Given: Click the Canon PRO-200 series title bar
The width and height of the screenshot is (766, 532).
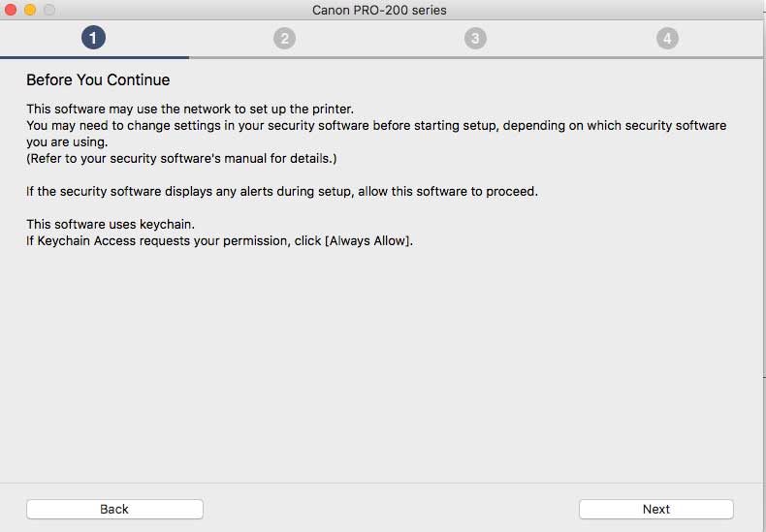Looking at the screenshot, I should (379, 10).
